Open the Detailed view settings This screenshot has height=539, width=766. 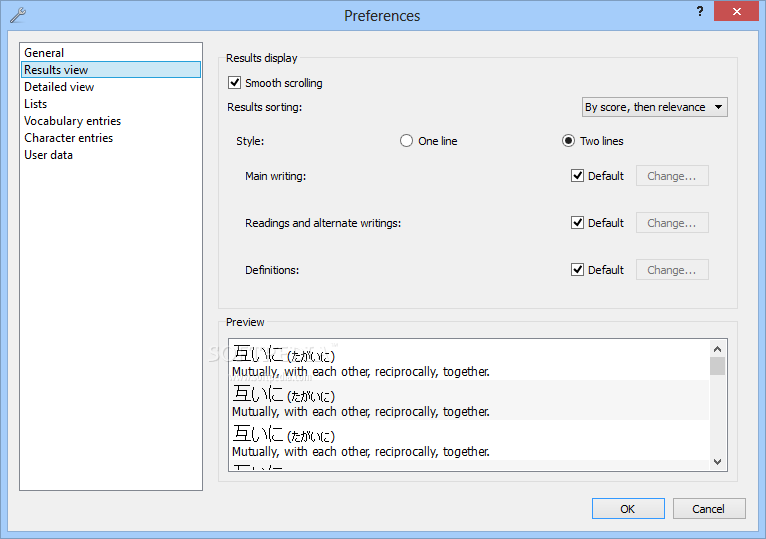pos(111,87)
